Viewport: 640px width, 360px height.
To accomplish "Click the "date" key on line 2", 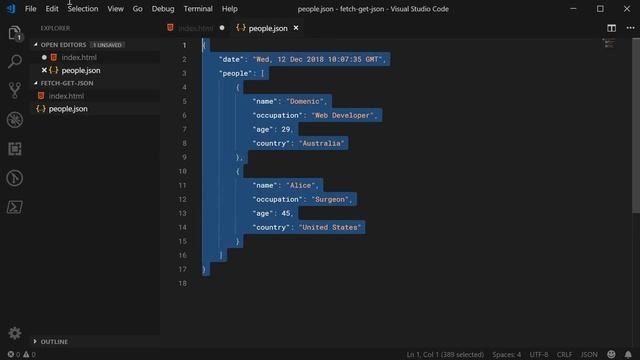I will [x=231, y=59].
